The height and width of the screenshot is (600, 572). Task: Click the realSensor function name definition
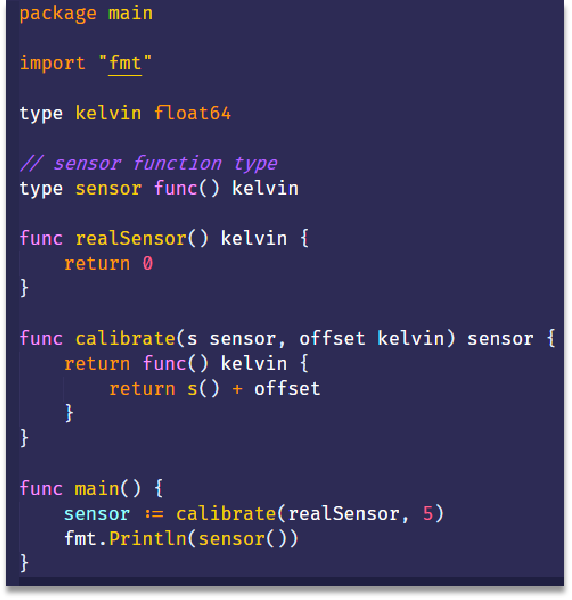[x=130, y=239]
